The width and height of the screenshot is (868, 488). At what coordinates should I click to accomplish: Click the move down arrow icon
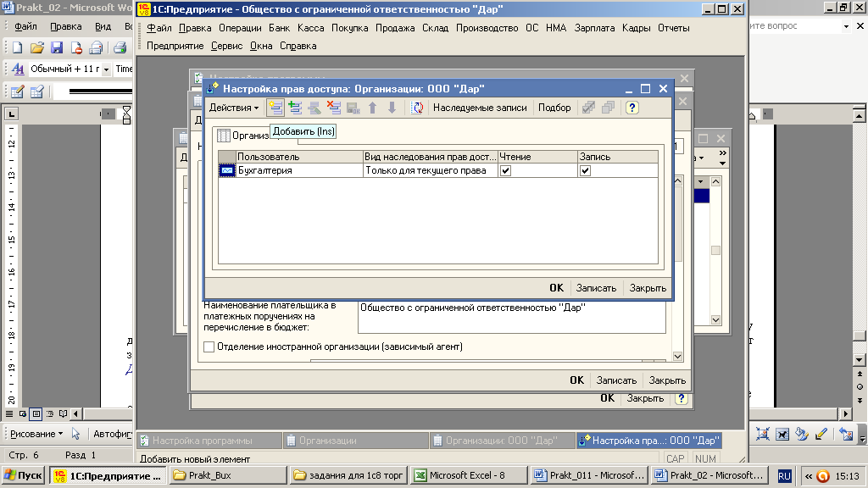point(392,108)
